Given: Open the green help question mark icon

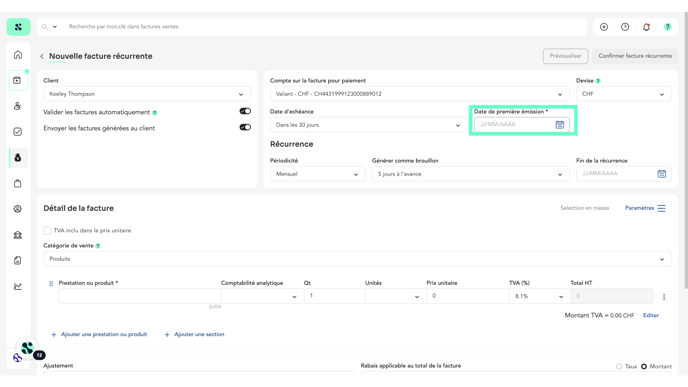Looking at the screenshot, I should point(667,27).
